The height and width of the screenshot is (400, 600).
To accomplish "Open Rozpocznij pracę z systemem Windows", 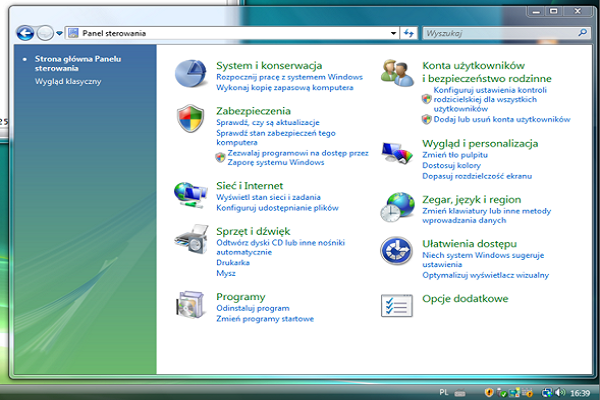I will (289, 77).
